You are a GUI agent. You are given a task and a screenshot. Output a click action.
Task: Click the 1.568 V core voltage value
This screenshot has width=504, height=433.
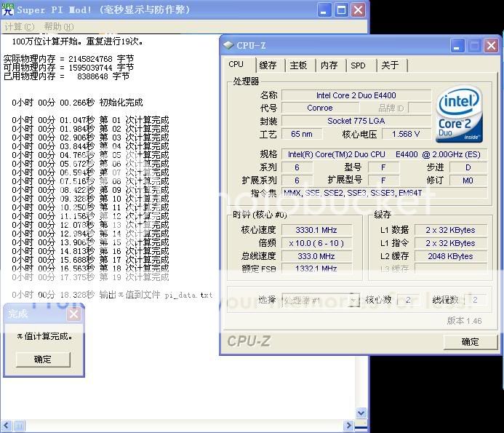pyautogui.click(x=406, y=134)
